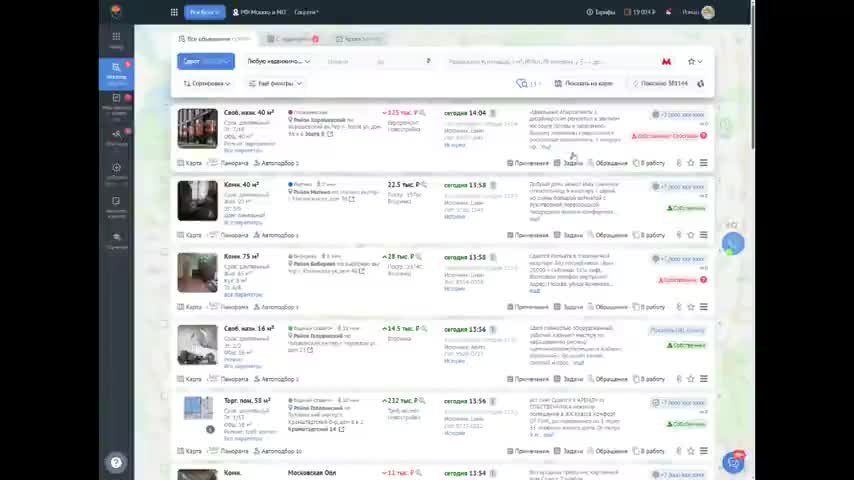Open 'История' link of 'Своб. назн. 16 м²' listing
This screenshot has width=854, height=480.
454,361
